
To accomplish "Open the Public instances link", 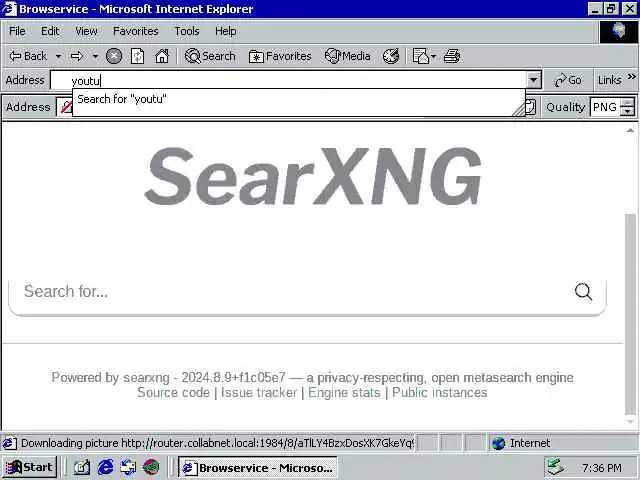I will [x=440, y=393].
